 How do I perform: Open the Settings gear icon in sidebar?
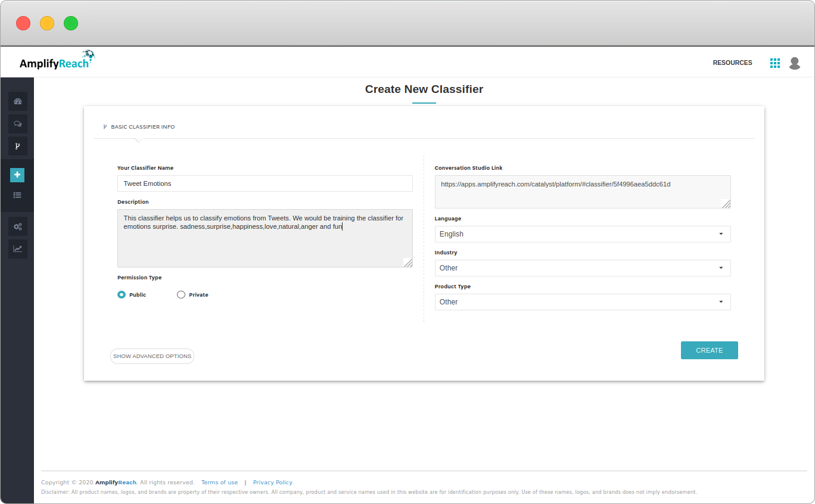point(18,226)
